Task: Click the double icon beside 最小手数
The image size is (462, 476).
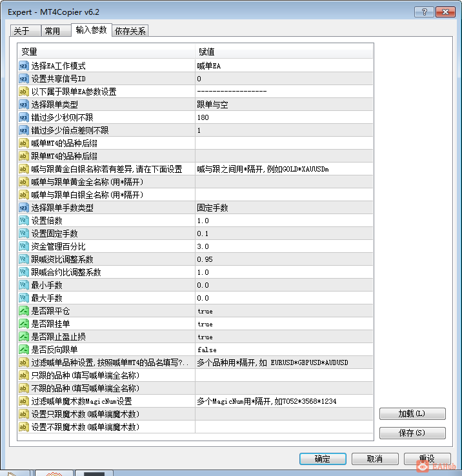Action: tap(24, 285)
